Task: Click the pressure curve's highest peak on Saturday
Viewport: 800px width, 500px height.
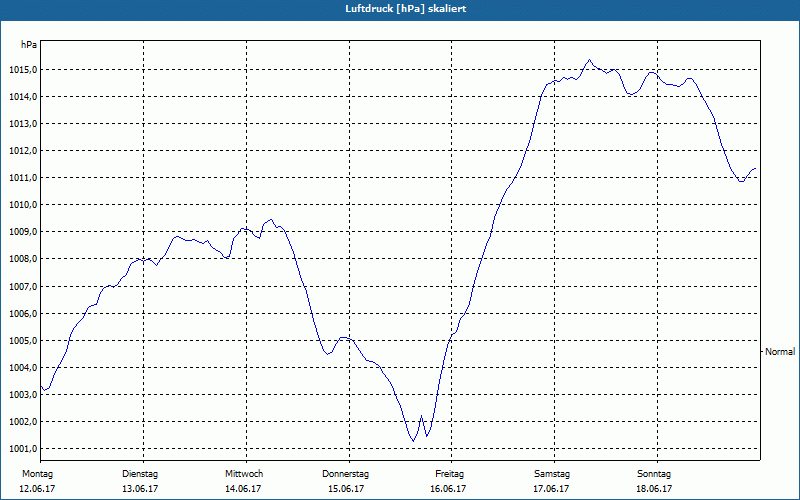Action: (589, 60)
